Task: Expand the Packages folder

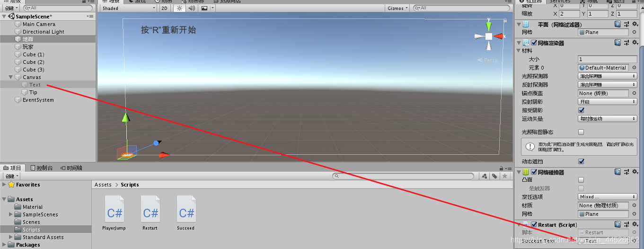Action: [x=4, y=245]
